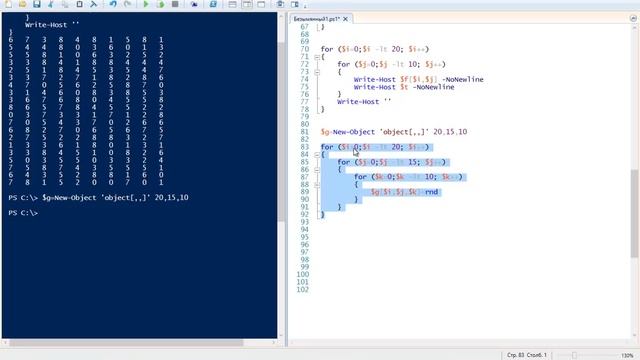
Task: Click the Redo arrow icon
Action: point(127,4)
